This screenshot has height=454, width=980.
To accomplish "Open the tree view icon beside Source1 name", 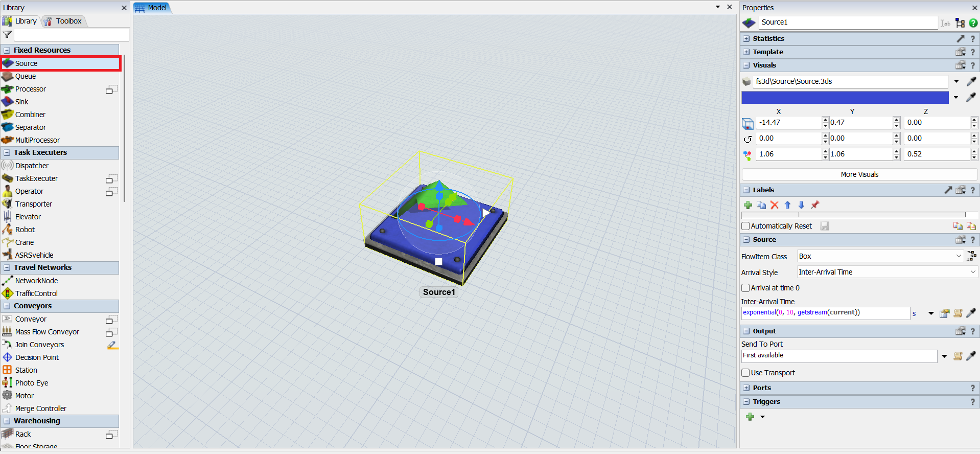I will [960, 23].
